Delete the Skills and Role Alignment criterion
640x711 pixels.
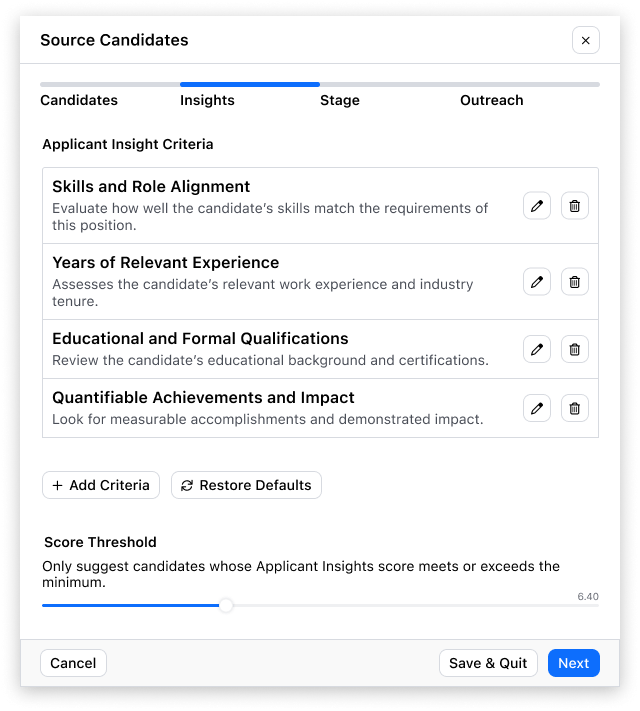coord(575,206)
